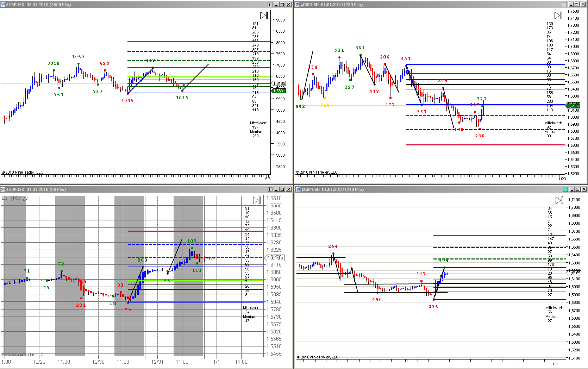Click green swing label 46 in 60 Min chart
Viewport: 588px width, 369px height.
click(x=167, y=281)
